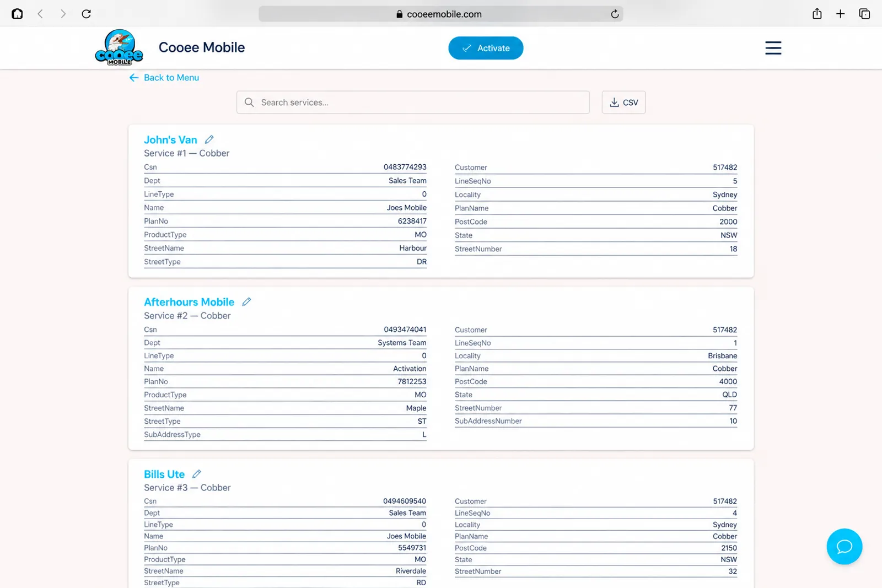
Task: Click the Riverdale street name value
Action: pos(411,571)
